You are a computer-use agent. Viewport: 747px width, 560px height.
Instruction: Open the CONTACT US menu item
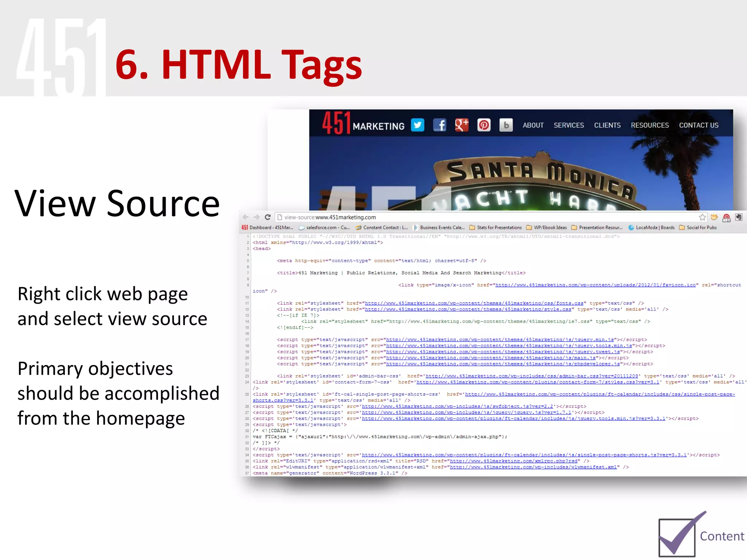pyautogui.click(x=698, y=125)
